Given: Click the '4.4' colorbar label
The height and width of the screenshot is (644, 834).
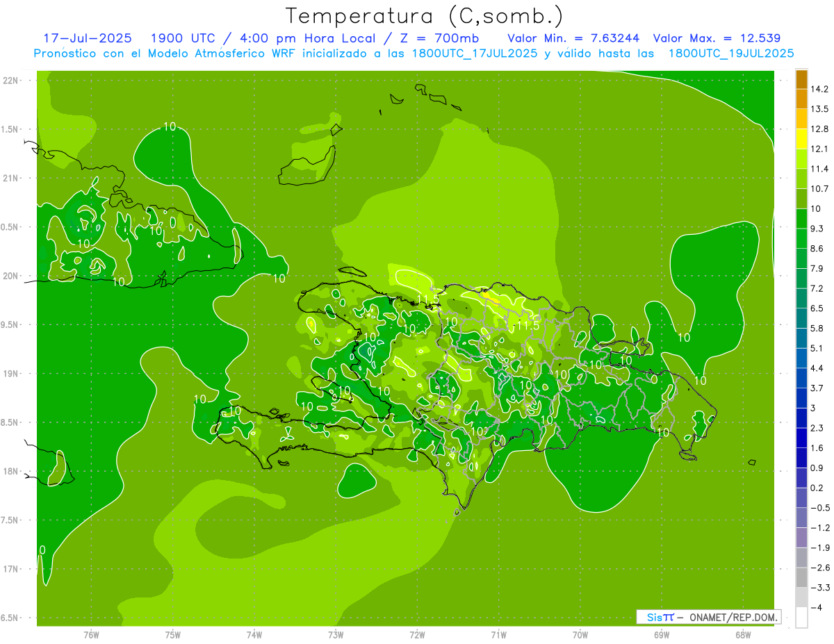Looking at the screenshot, I should [817, 368].
